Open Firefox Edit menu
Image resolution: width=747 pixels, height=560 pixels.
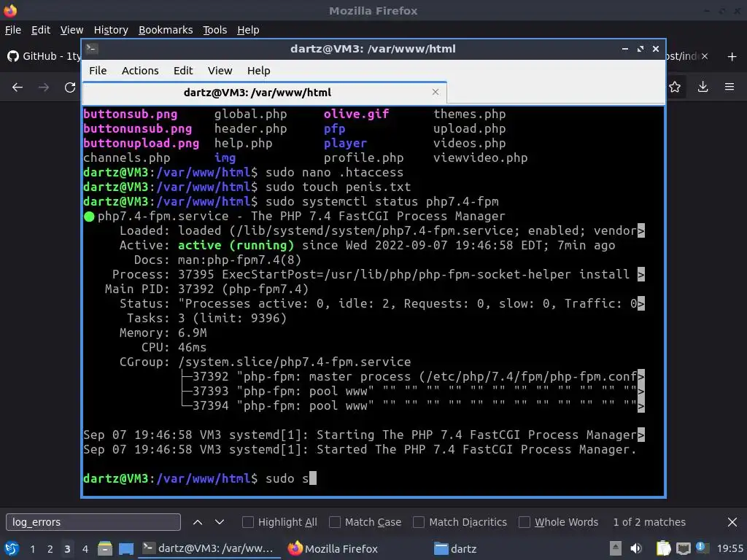click(41, 30)
